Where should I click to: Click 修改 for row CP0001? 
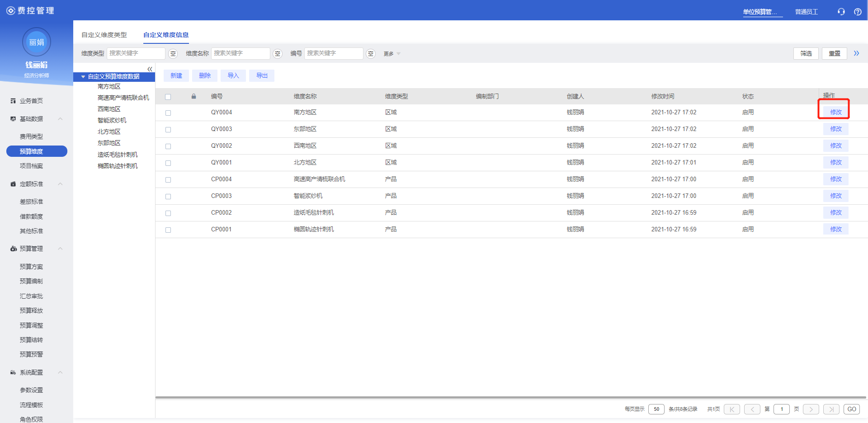tap(836, 229)
